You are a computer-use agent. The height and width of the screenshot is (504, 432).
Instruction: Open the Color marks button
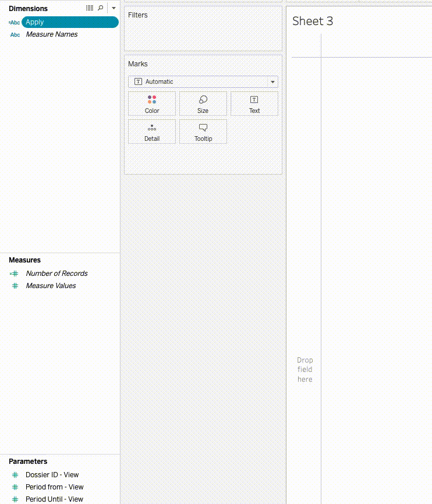click(152, 104)
